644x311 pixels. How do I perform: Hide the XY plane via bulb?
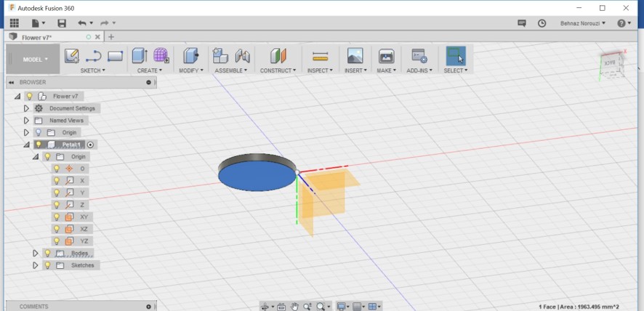[57, 217]
